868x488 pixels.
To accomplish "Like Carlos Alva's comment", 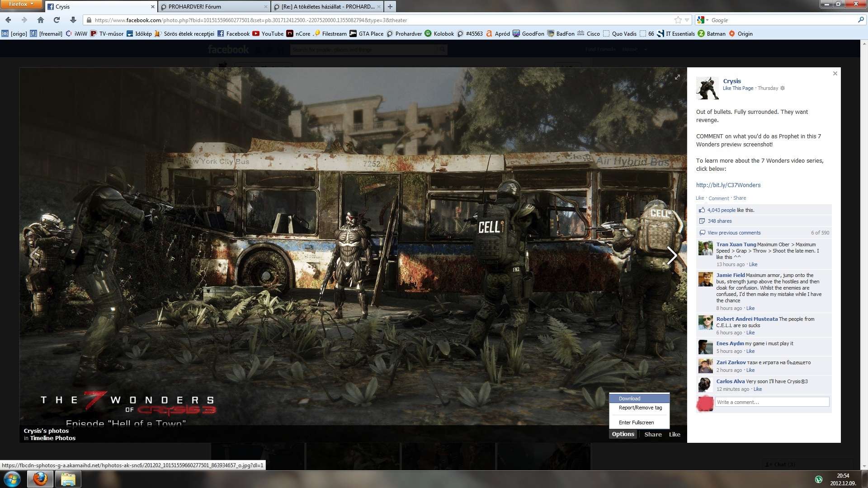I will [758, 389].
